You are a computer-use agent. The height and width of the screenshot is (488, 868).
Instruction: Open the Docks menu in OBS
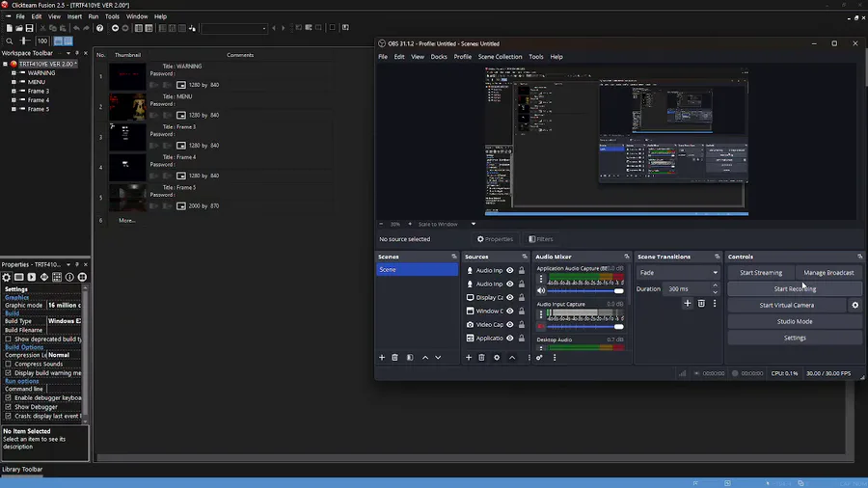coord(439,57)
